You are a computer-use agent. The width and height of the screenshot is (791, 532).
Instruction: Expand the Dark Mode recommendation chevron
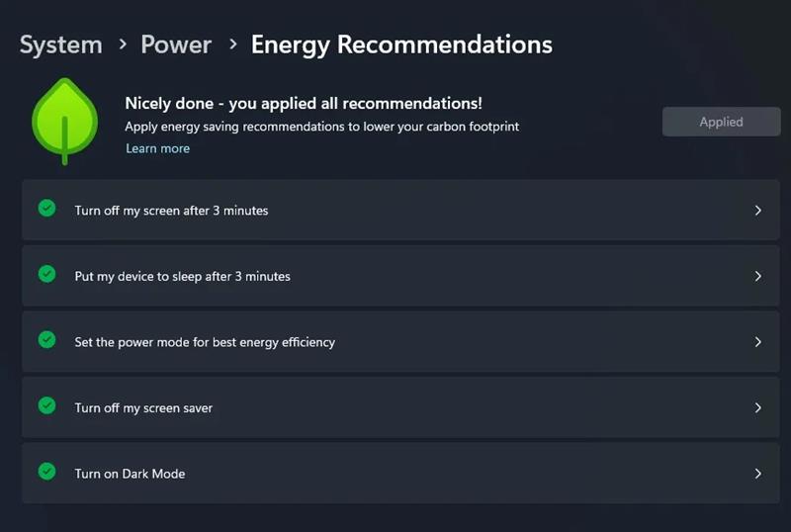click(x=758, y=474)
